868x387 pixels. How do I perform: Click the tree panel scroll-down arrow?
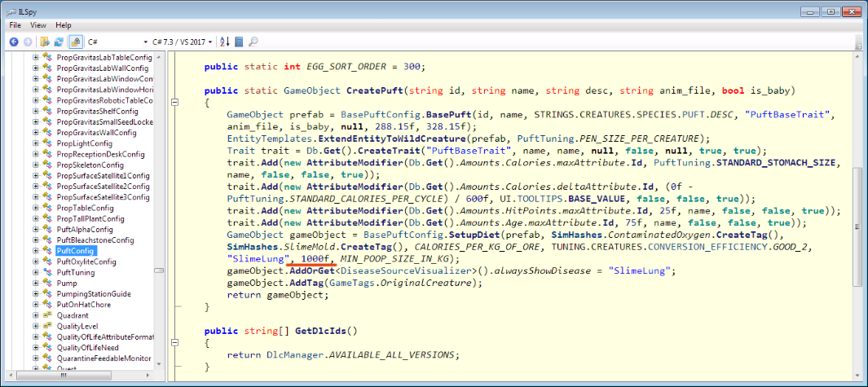pos(159,365)
